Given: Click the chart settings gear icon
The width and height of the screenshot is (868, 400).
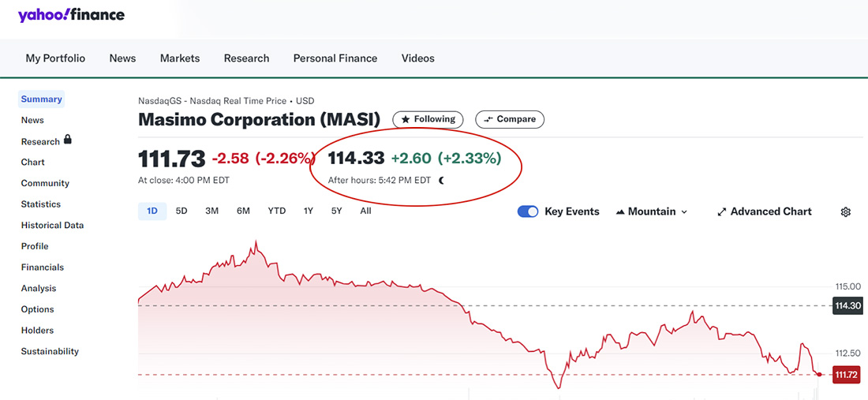Looking at the screenshot, I should click(845, 212).
